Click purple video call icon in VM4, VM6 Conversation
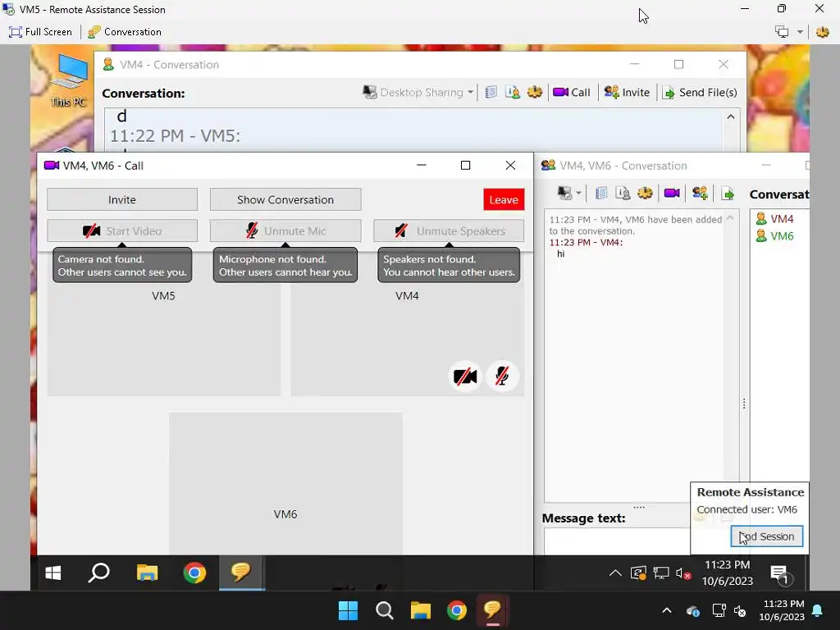This screenshot has height=630, width=840. [x=672, y=193]
